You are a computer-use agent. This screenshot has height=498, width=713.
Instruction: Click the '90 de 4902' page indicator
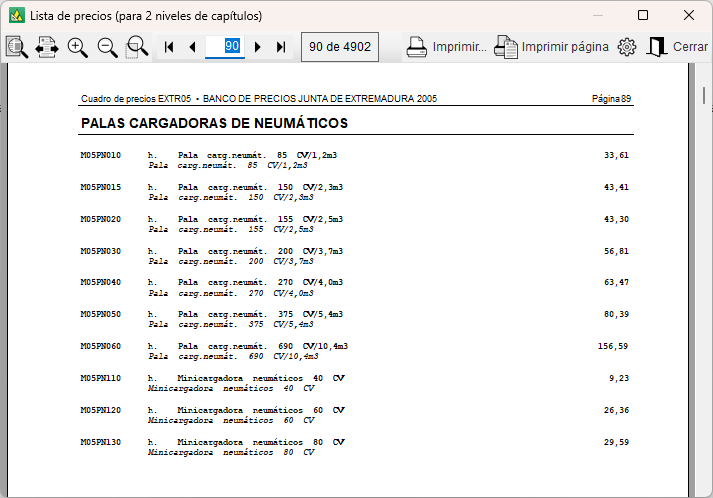(x=340, y=47)
